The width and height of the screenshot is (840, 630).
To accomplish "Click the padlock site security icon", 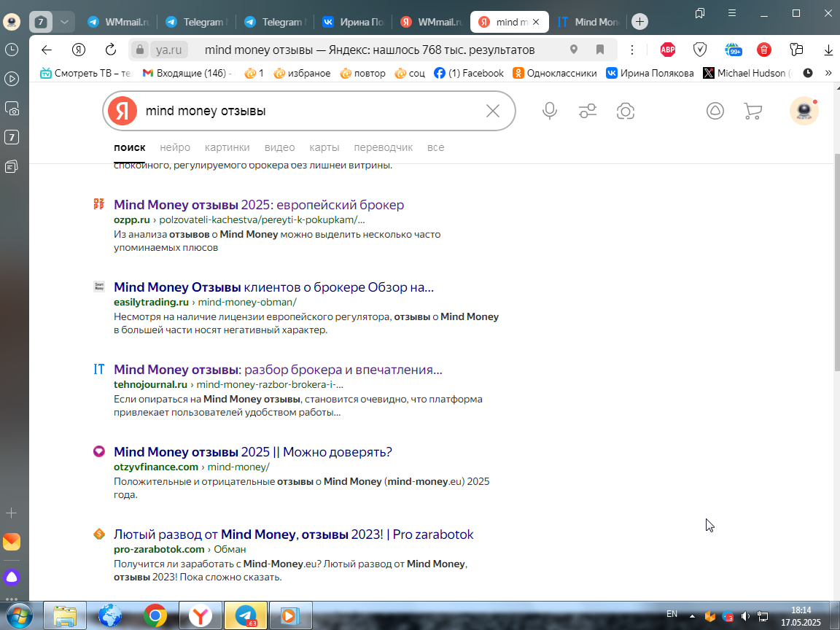I will 140,50.
